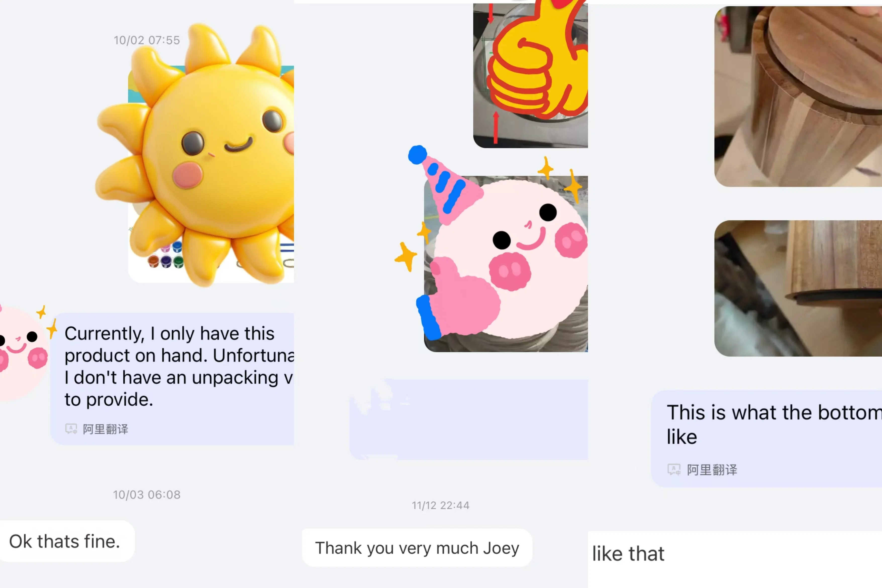Select the 'This is what the bottom' message
Screen dimensions: 882x588
click(766, 439)
